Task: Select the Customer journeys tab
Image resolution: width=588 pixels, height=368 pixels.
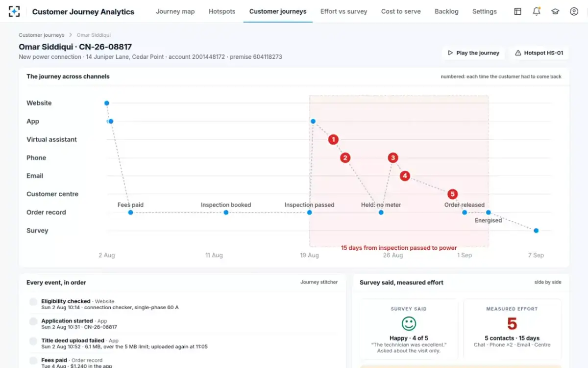Action: (x=278, y=11)
